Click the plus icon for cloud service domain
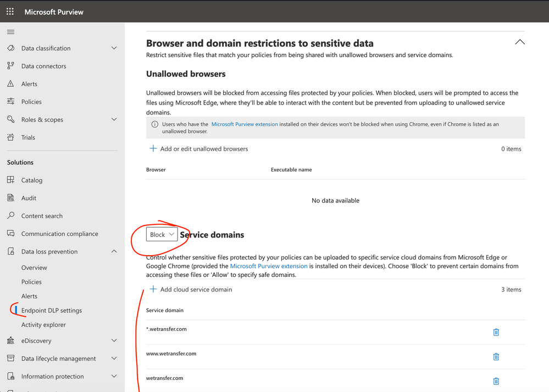 click(x=153, y=289)
